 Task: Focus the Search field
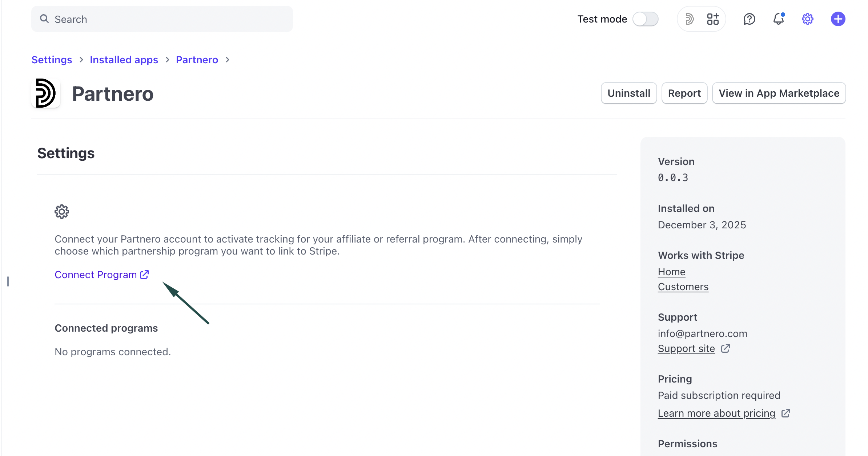[162, 19]
